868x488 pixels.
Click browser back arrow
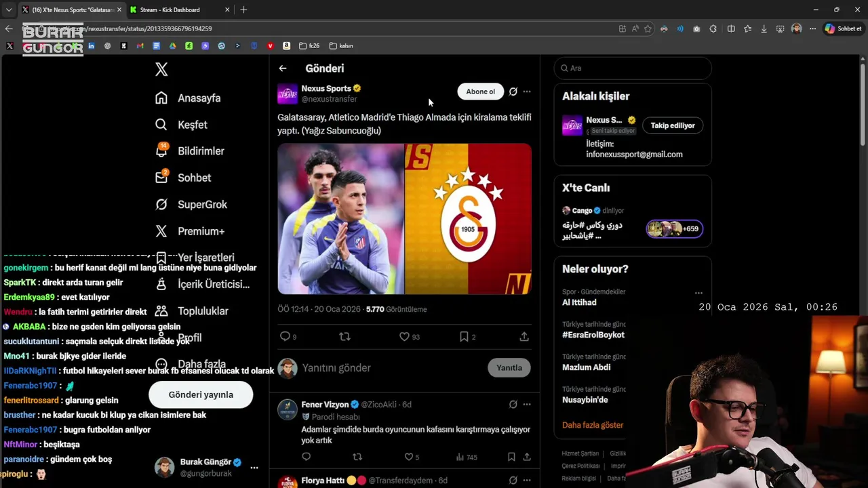point(9,29)
